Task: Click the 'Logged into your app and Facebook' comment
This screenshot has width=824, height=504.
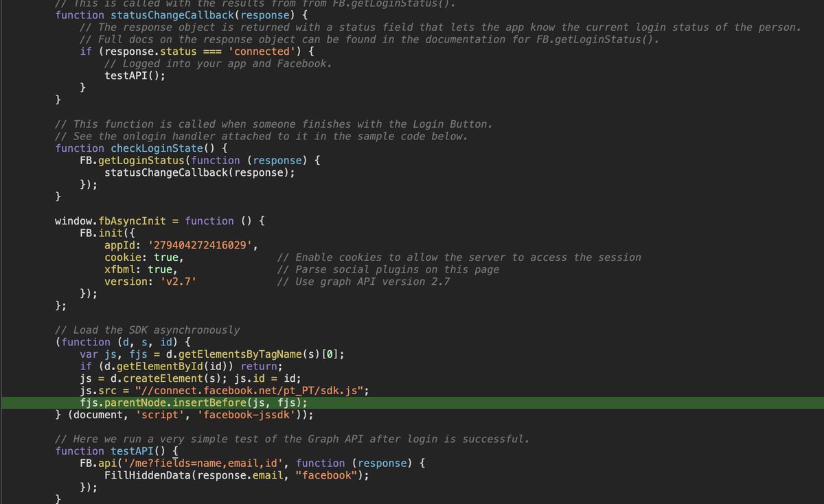Action: [218, 63]
